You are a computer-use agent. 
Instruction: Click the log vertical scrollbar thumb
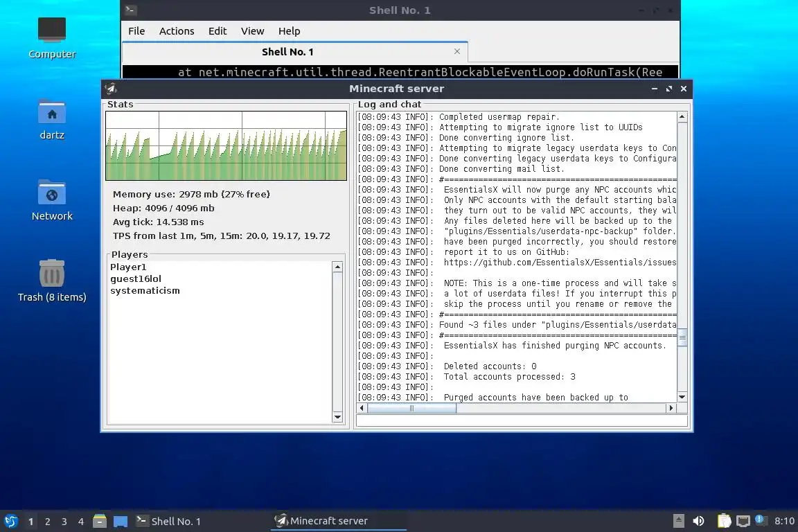[682, 337]
